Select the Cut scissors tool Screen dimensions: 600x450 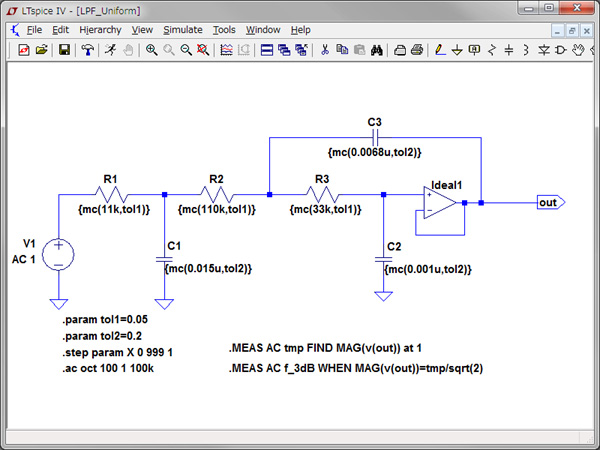click(x=324, y=49)
